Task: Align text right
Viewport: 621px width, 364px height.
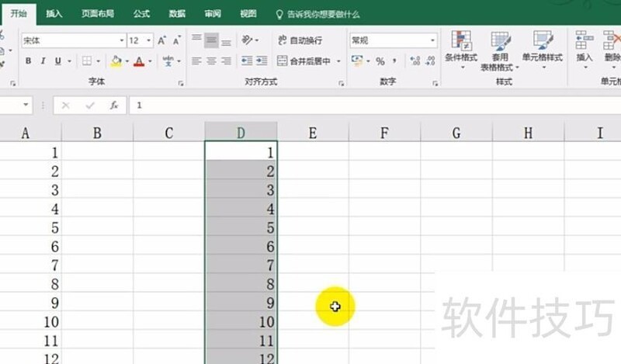Action: pyautogui.click(x=226, y=61)
